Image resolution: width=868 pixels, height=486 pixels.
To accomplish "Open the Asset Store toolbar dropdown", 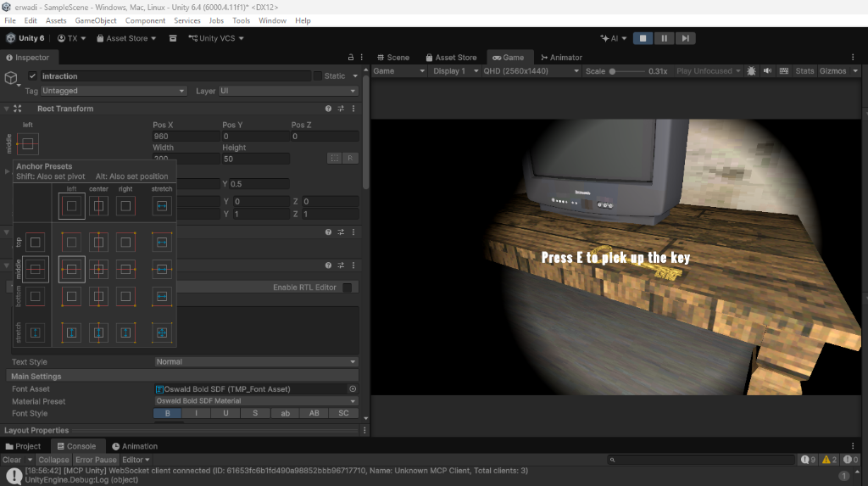I will pyautogui.click(x=126, y=38).
